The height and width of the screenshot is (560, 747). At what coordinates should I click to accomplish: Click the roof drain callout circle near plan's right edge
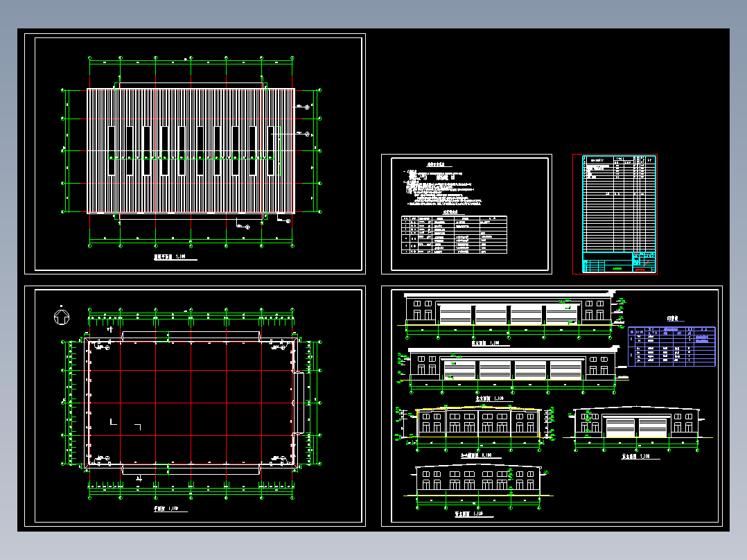click(307, 107)
